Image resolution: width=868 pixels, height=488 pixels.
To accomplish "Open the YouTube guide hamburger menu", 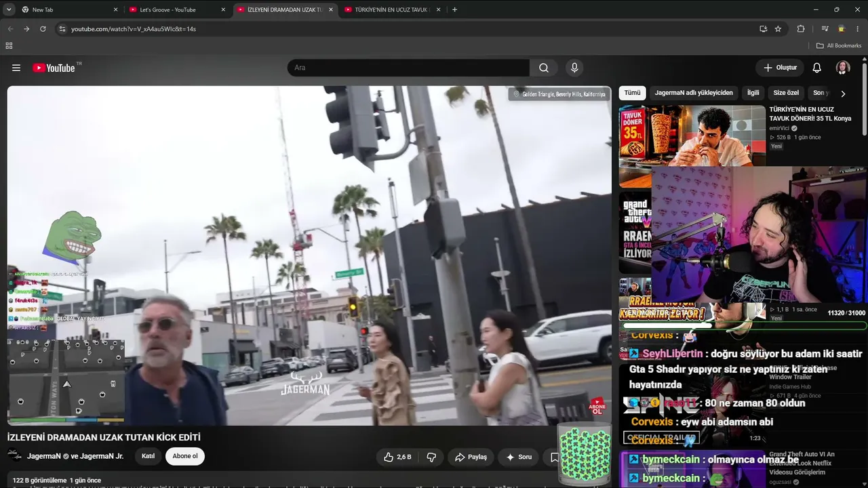I will [16, 68].
